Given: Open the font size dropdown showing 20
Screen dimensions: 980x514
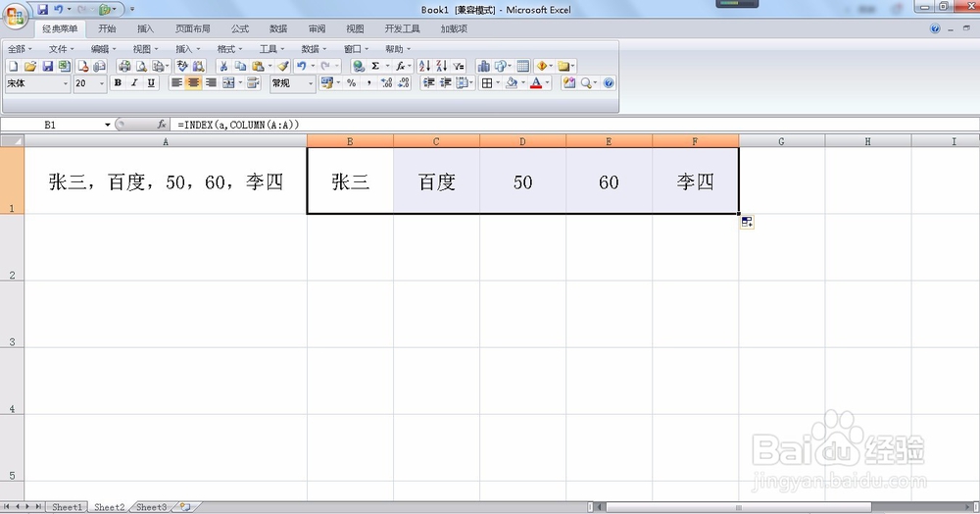Looking at the screenshot, I should tap(102, 83).
